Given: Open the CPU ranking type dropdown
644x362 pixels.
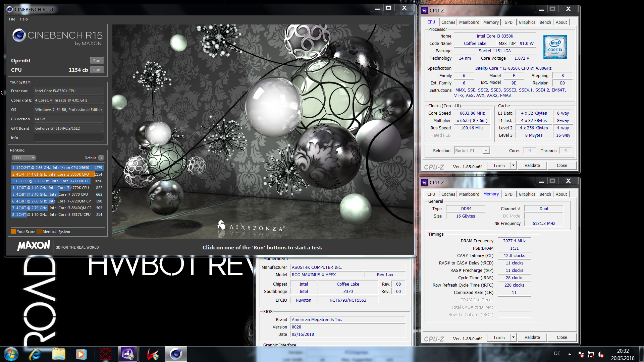Looking at the screenshot, I should 23,158.
